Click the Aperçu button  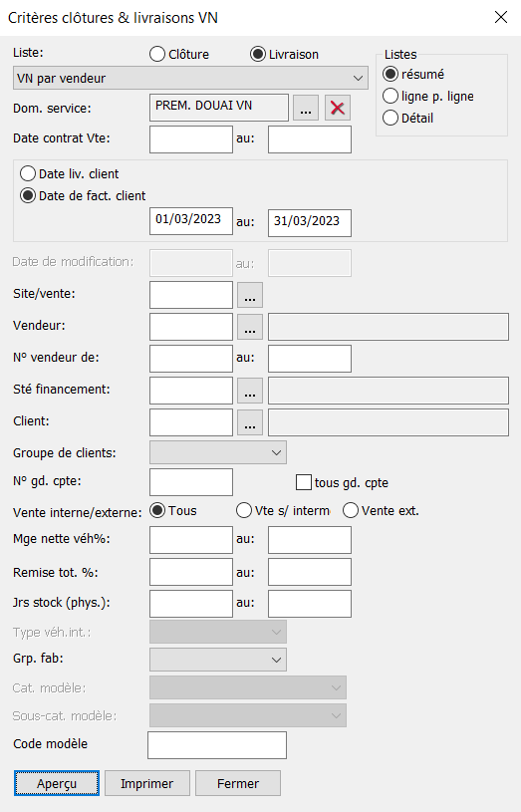tap(57, 783)
